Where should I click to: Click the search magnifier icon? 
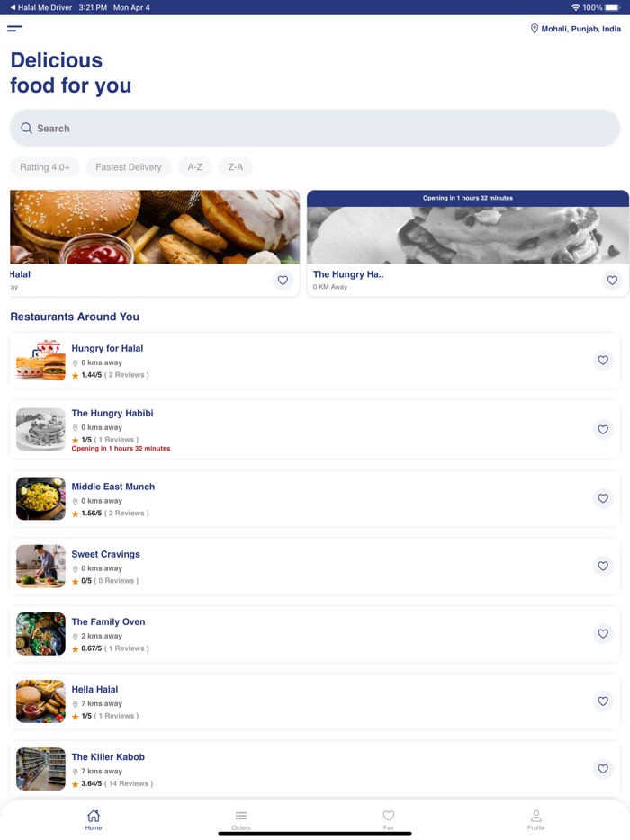pos(26,128)
